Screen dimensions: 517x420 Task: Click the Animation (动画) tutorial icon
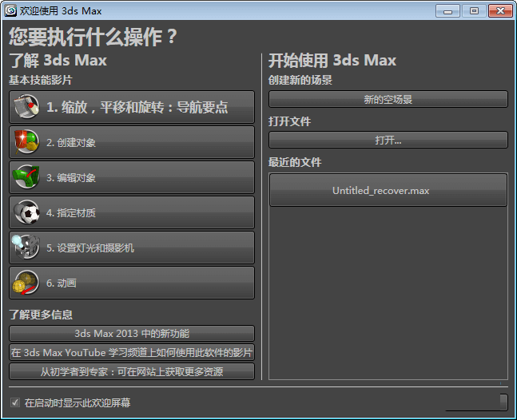(x=26, y=283)
